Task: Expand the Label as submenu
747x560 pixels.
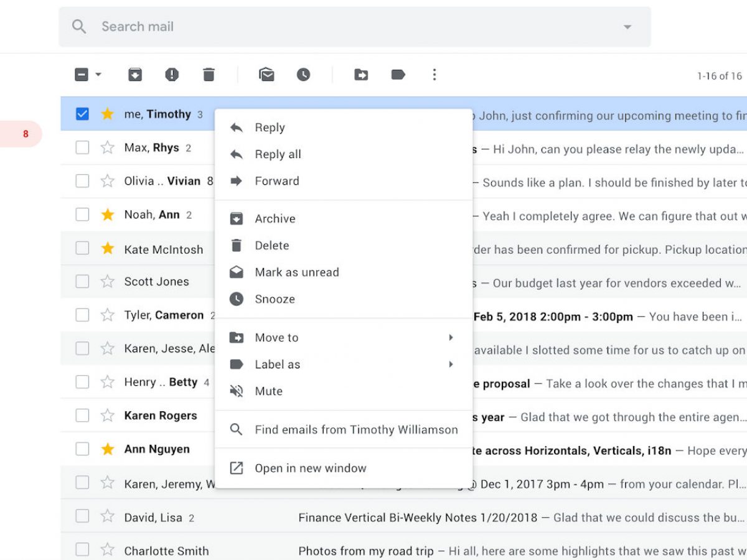Action: [x=450, y=365]
